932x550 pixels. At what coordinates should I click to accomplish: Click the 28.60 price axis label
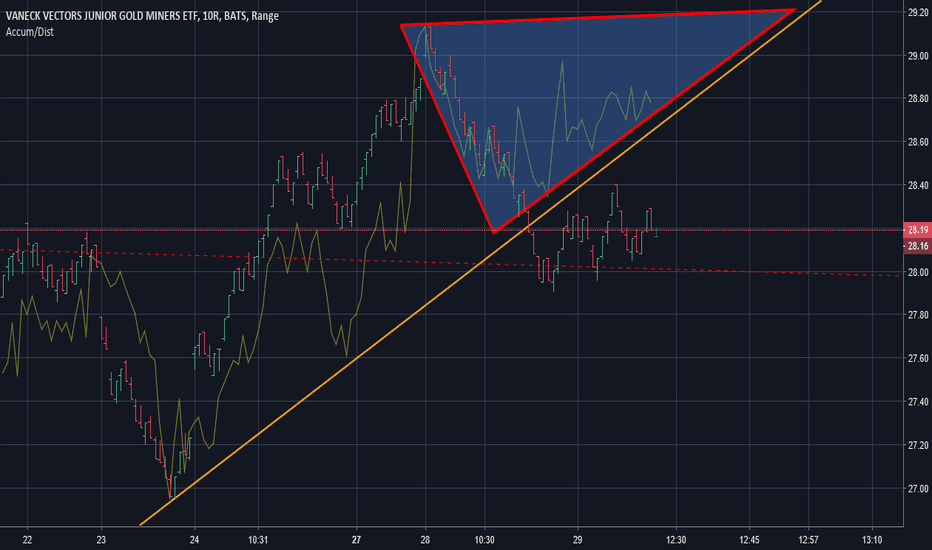click(x=918, y=142)
